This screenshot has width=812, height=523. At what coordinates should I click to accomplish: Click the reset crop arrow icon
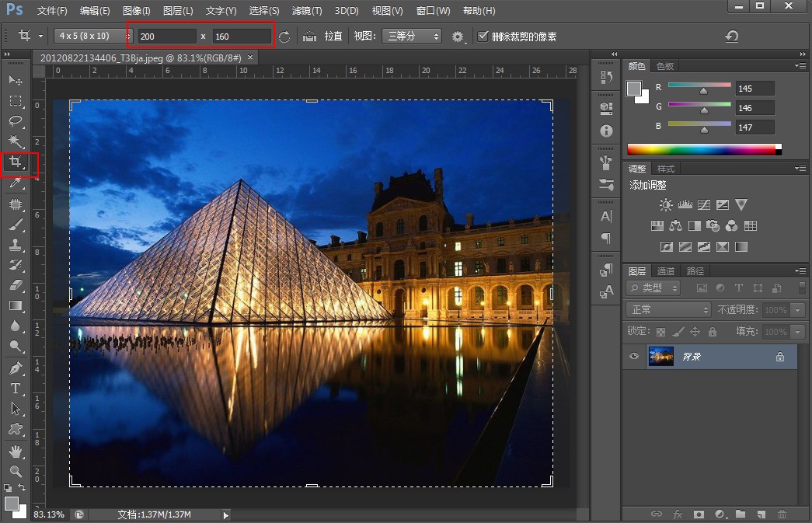click(730, 37)
